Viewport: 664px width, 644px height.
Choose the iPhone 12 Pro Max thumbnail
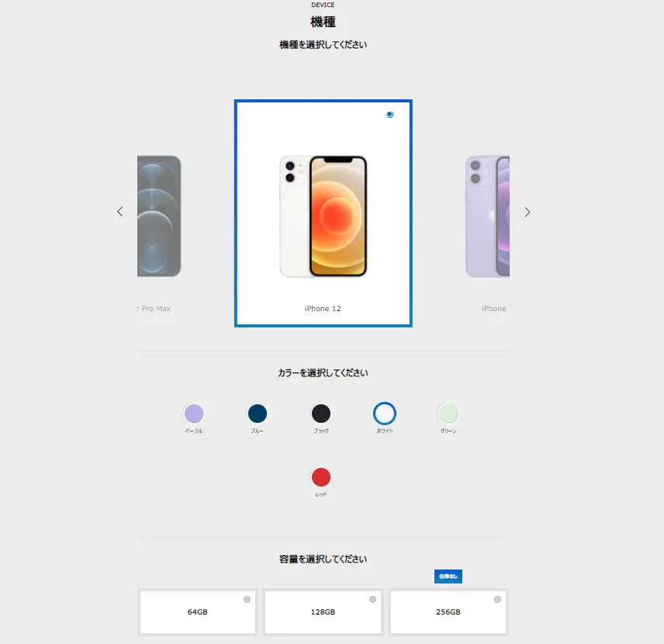(x=159, y=216)
